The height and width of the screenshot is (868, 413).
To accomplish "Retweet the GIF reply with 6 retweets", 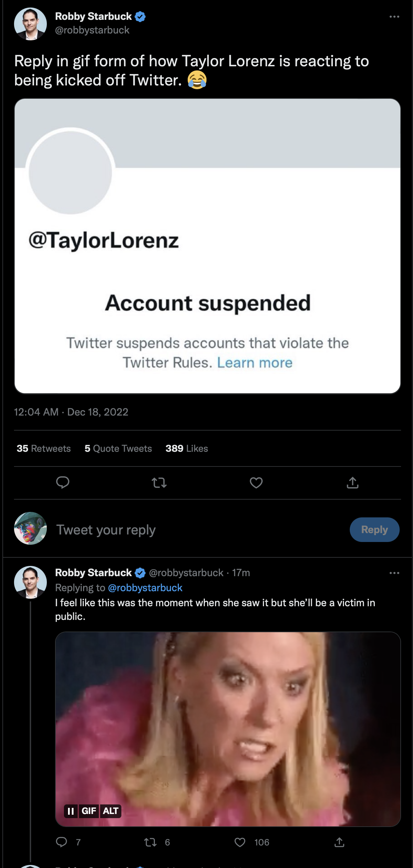I will (151, 842).
